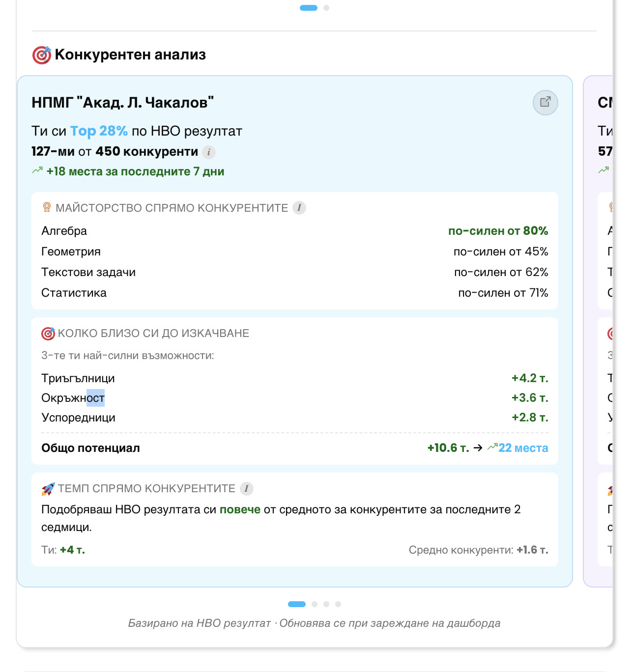This screenshot has height=672, width=632.
Task: Click +18 места за последните 7 дни
Action: click(x=135, y=171)
